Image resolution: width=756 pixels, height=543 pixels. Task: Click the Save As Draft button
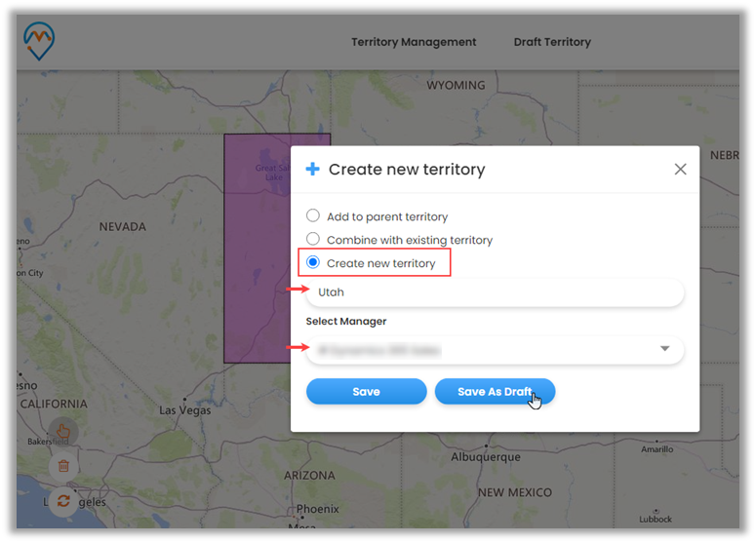tap(495, 392)
